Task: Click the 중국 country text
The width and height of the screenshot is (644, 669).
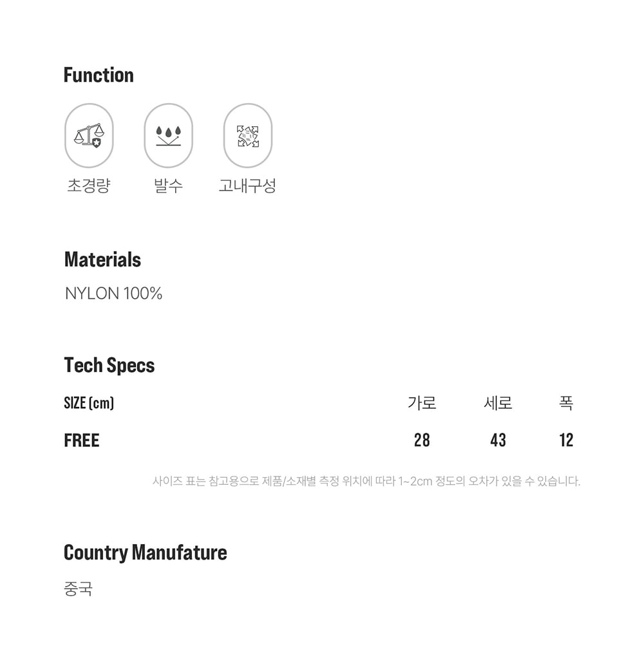Action: pyautogui.click(x=79, y=589)
